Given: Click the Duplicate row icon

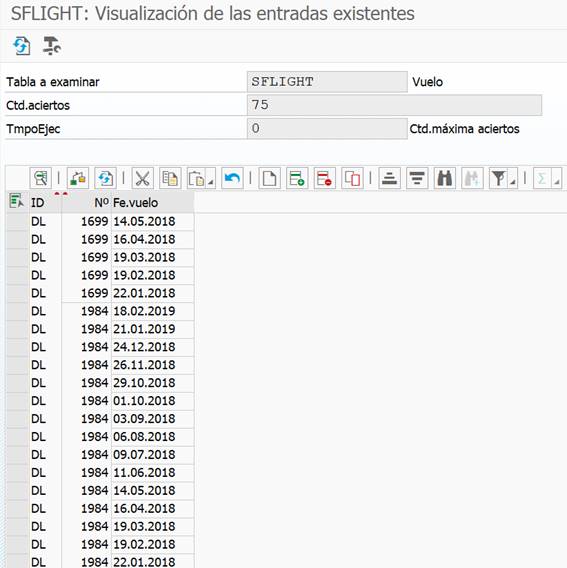Looking at the screenshot, I should tap(352, 178).
